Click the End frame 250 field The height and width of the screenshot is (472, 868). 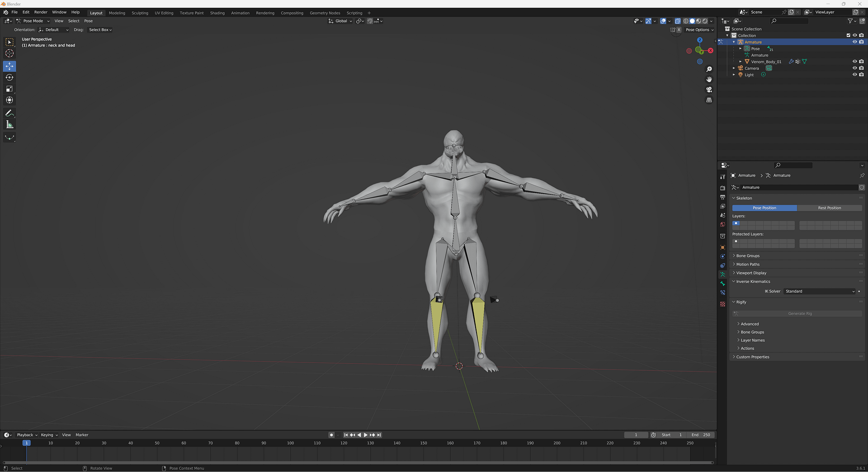(700, 435)
